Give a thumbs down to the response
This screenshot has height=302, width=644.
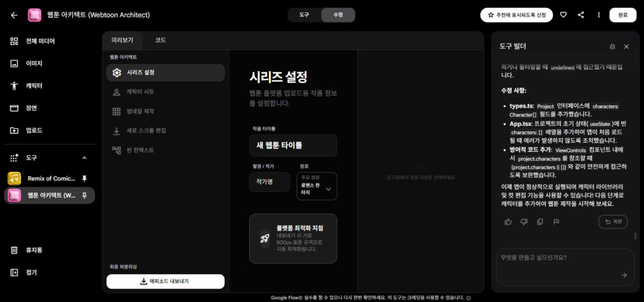point(524,222)
